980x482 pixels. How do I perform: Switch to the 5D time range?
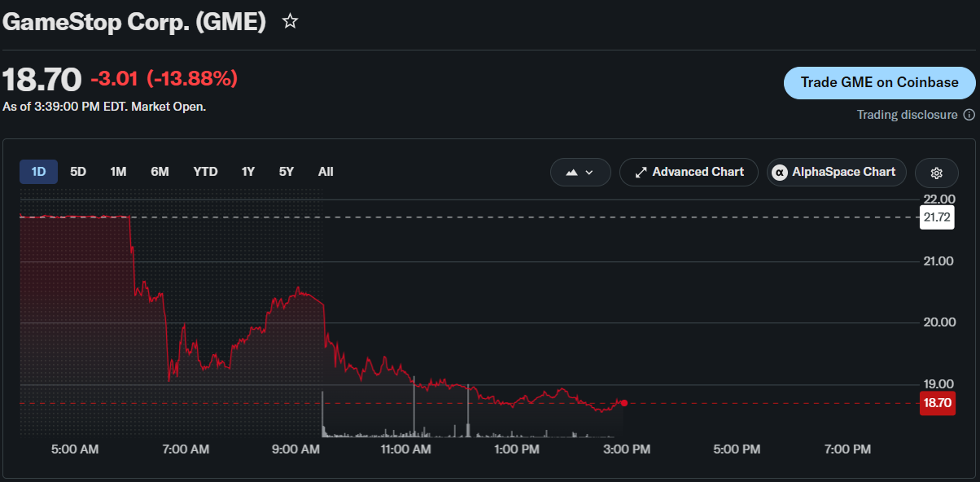coord(78,172)
